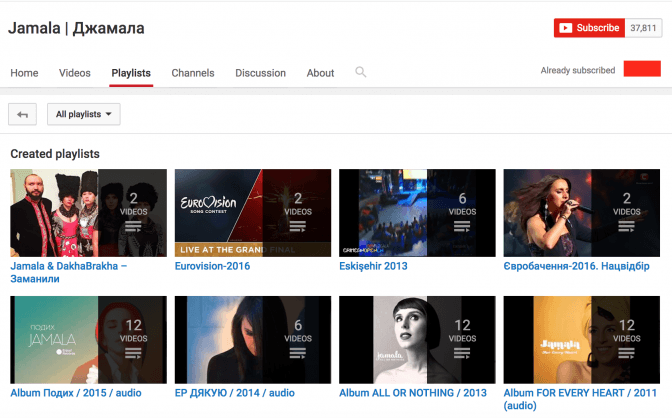Click the Jamala | Джамала channel title
The width and height of the screenshot is (672, 418).
point(76,28)
